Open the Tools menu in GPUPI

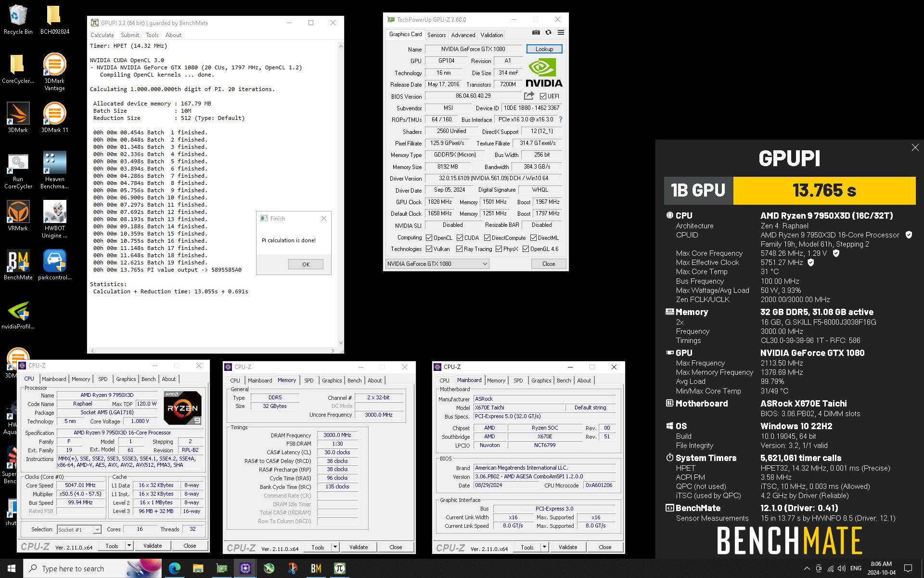tap(152, 35)
